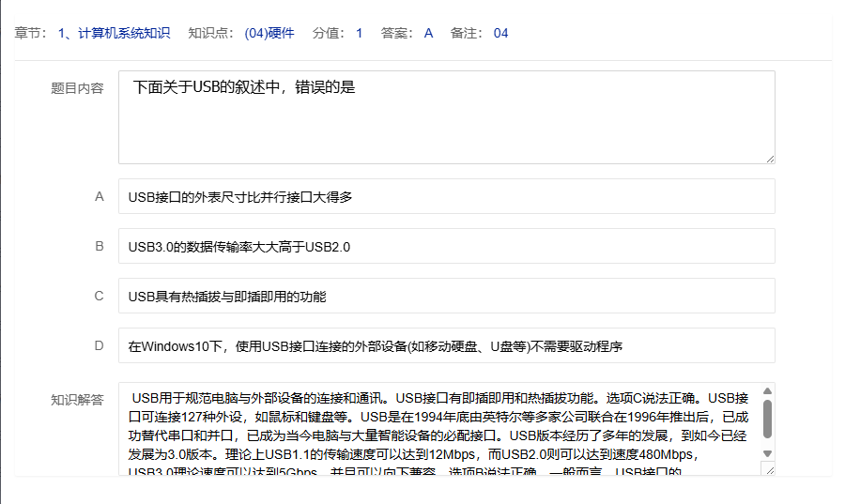Screen dimensions: 845x504
Task: Focus the 题目内容 question text area
Action: click(446, 117)
